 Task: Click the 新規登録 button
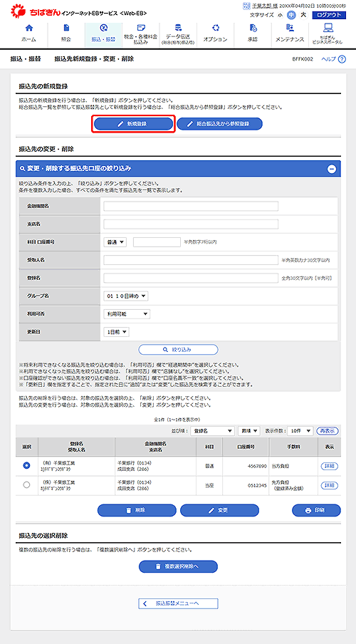(133, 124)
